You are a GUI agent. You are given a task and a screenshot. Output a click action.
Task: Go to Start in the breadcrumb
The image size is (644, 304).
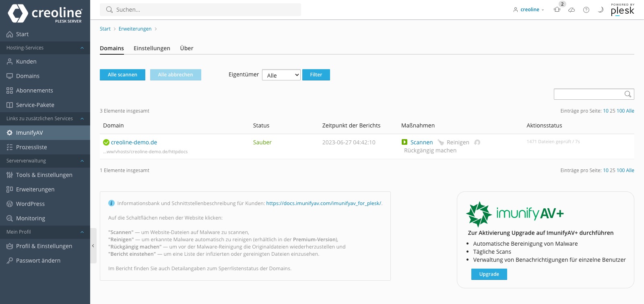pos(105,29)
